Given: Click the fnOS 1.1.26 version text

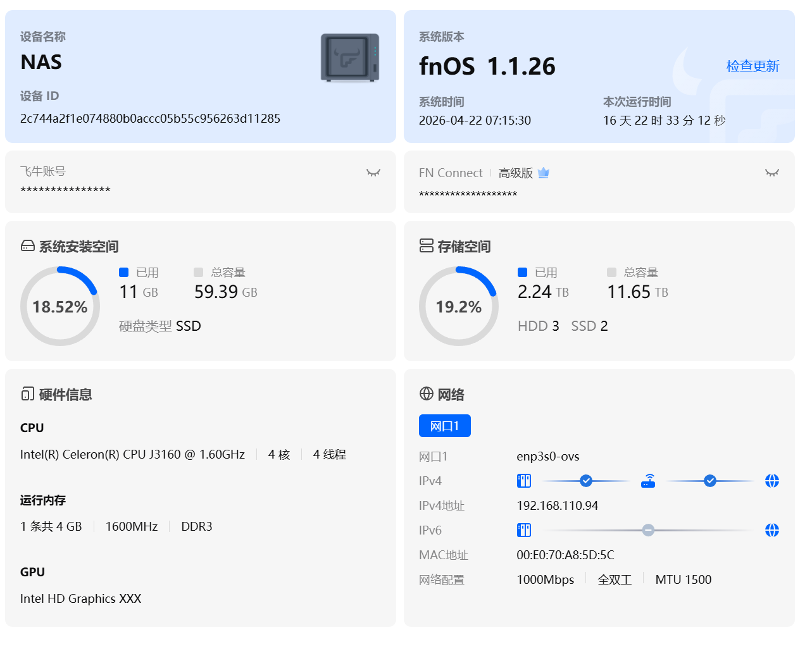Looking at the screenshot, I should click(487, 66).
